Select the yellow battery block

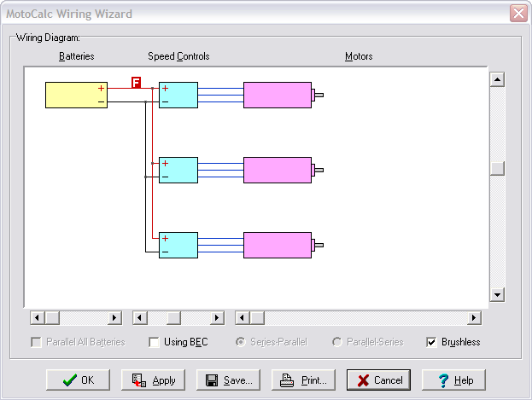coord(76,95)
